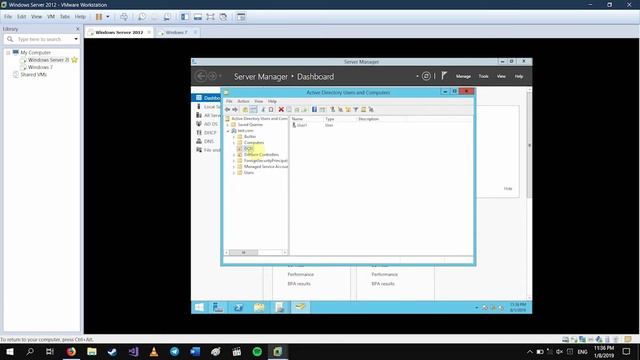Click the favorite star next to Windows Server
Screen dimensions: 640x360
[x=74, y=60]
